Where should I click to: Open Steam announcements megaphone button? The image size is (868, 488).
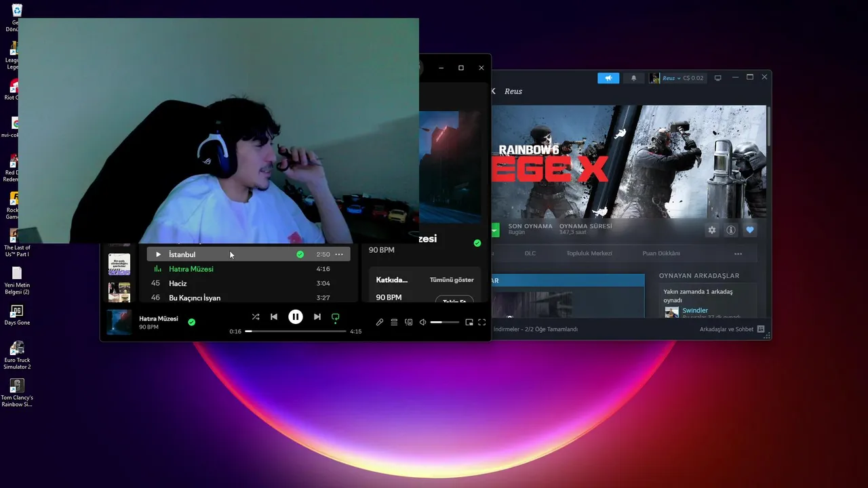[608, 78]
